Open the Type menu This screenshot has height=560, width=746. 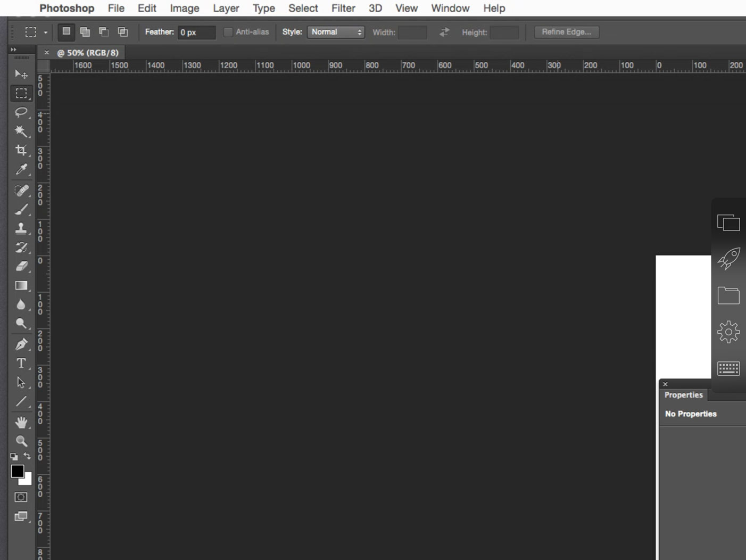[264, 8]
